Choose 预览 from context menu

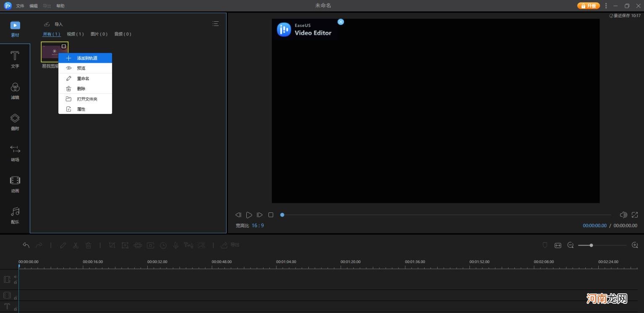point(85,68)
